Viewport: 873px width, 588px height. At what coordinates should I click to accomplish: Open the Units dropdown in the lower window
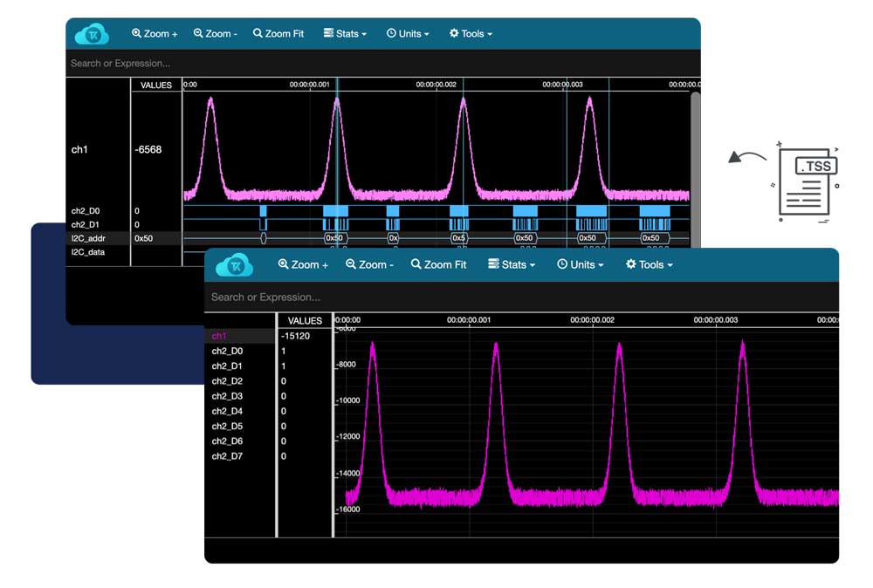point(580,264)
